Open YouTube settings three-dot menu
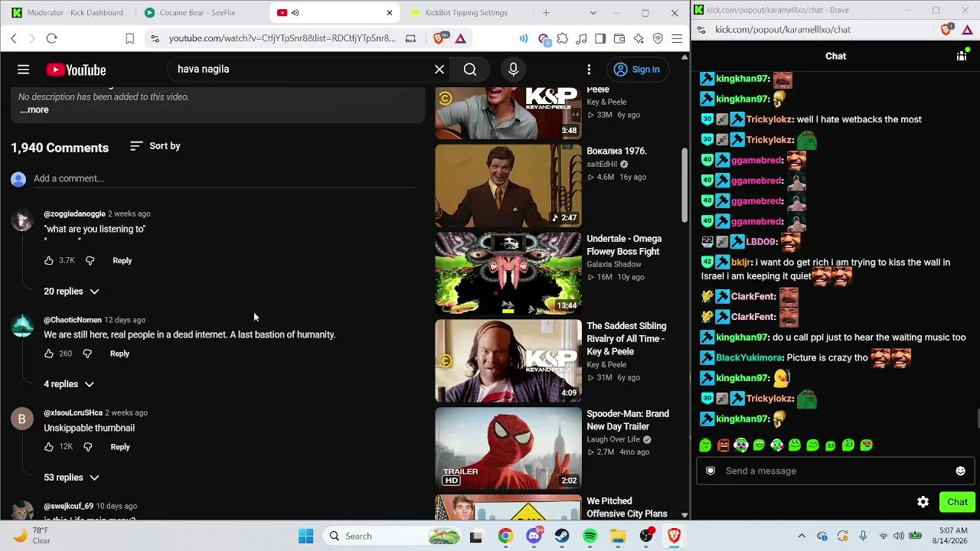980x551 pixels. point(589,70)
